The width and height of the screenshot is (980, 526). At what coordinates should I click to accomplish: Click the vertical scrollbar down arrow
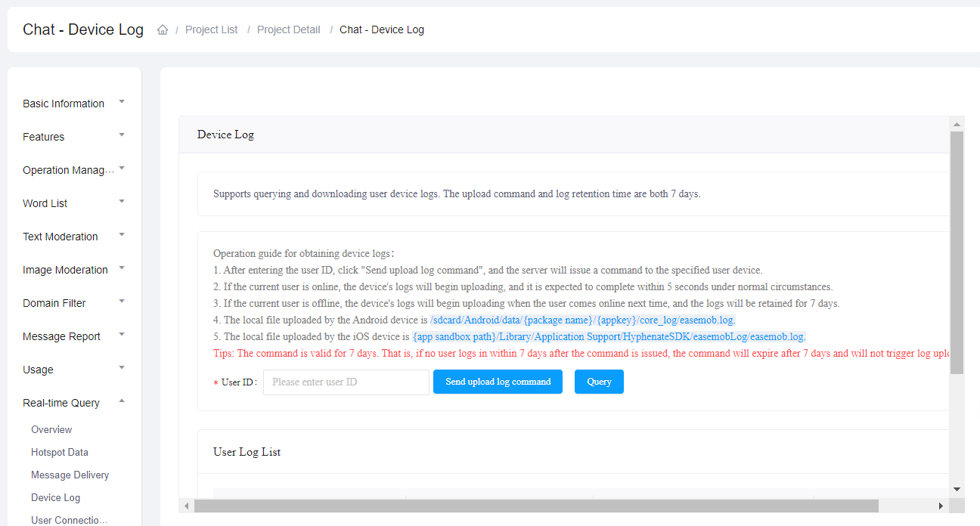point(957,489)
